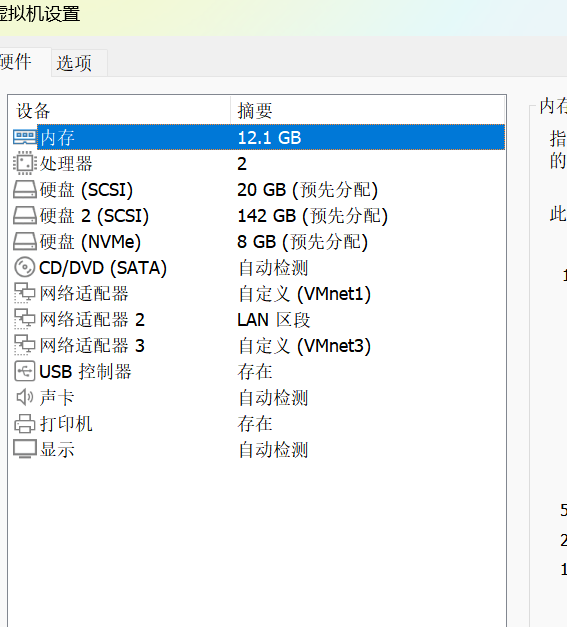567x627 pixels.
Task: Click the USB 控制器 icon
Action: point(25,371)
